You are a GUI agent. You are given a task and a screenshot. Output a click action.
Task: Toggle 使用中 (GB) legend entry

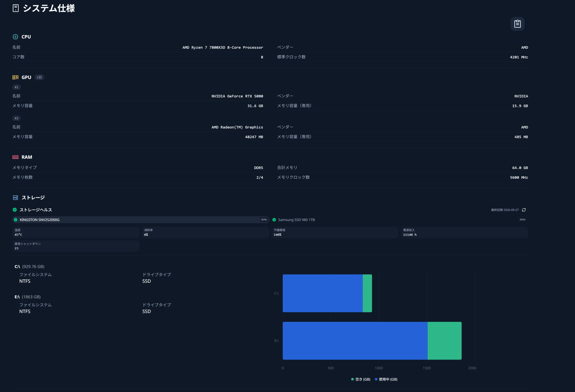point(386,379)
